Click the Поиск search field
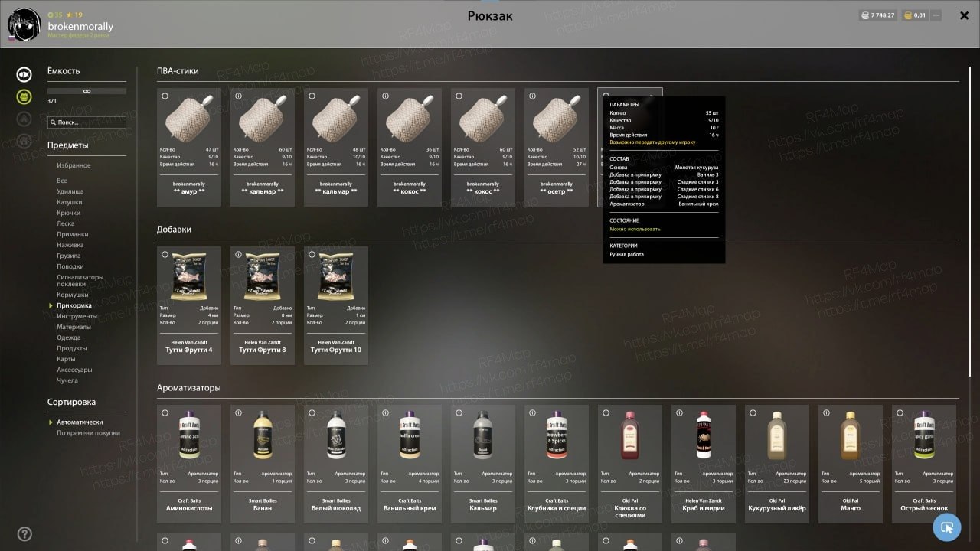 87,122
